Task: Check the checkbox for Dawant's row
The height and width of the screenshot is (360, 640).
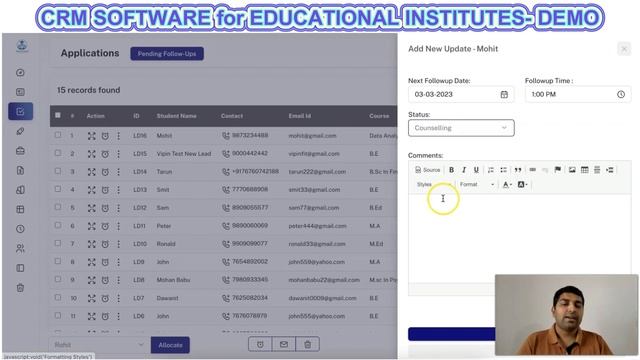Action: [x=58, y=297]
